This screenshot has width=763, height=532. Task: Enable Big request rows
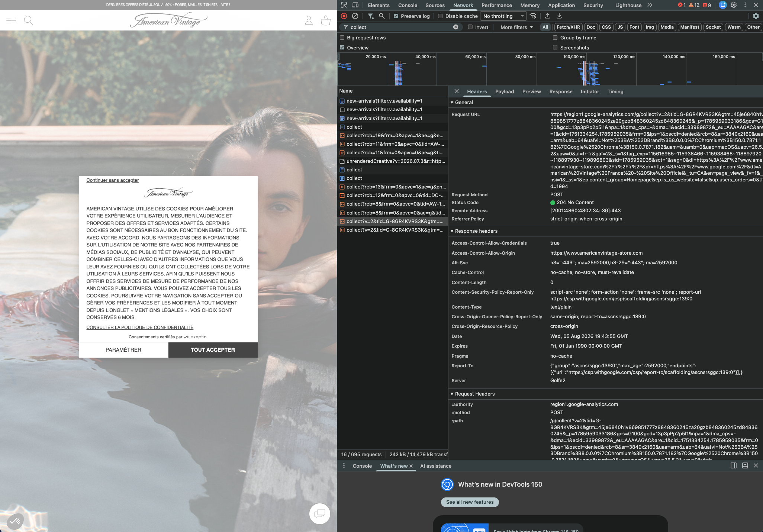(x=342, y=38)
